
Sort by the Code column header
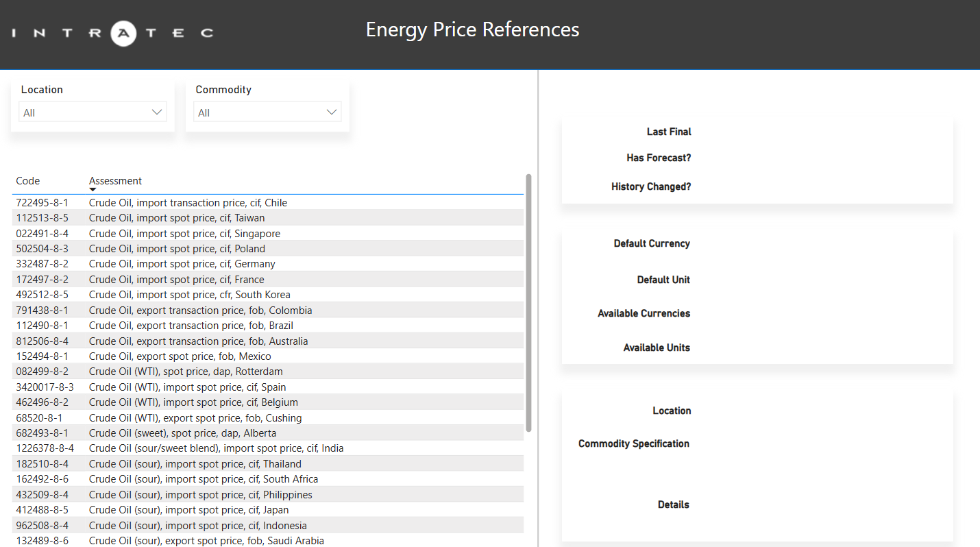(x=28, y=181)
